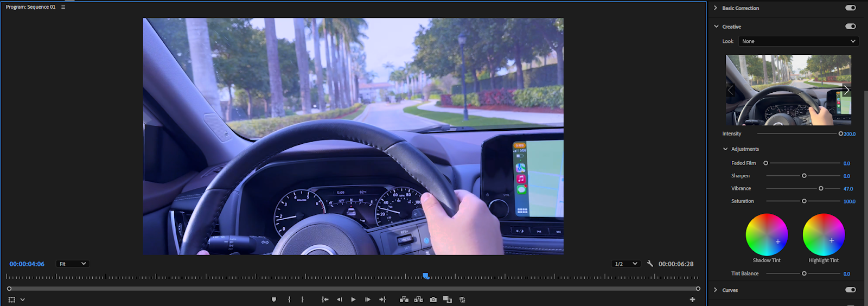Screen dimensions: 868x306
Task: Show next Look preset in preview
Action: [x=846, y=90]
